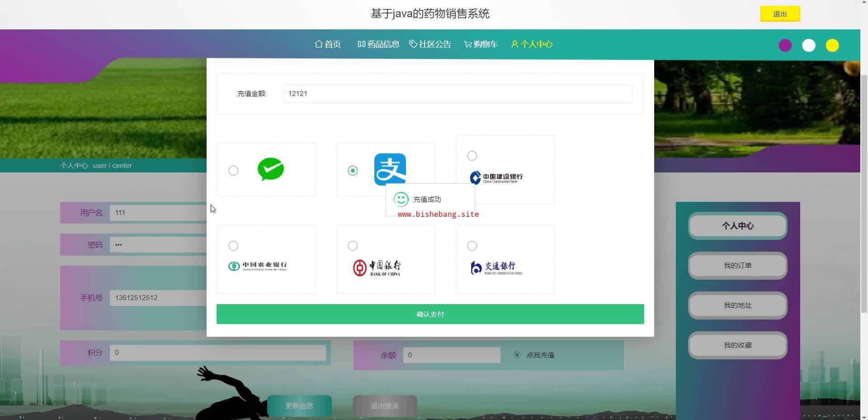Pick the purple theme color circle
Screen dimensions: 868x420
click(785, 45)
